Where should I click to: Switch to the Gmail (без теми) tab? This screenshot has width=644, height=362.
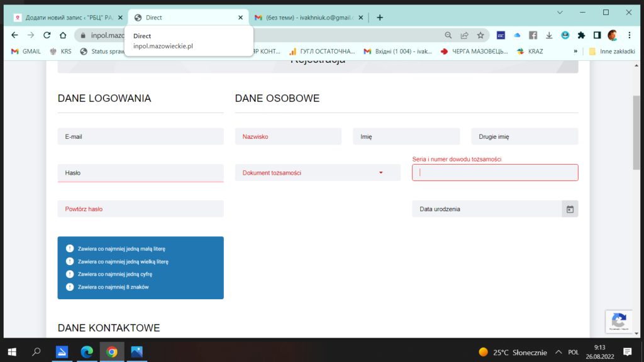pyautogui.click(x=308, y=18)
